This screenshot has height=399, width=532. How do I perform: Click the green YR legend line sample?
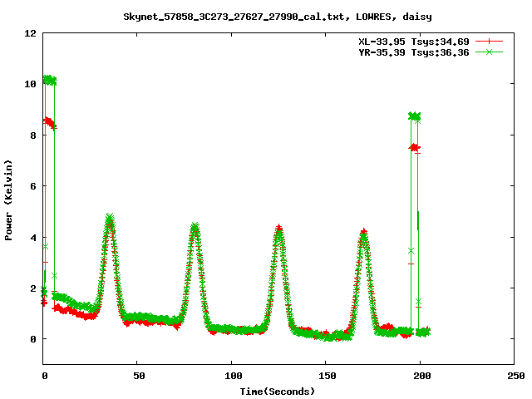[489, 52]
